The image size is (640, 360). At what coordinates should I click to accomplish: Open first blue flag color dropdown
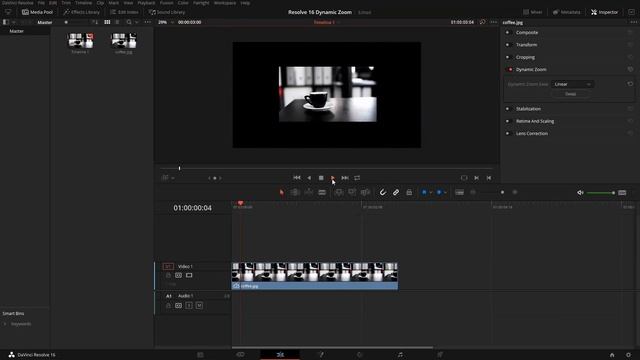tap(431, 192)
